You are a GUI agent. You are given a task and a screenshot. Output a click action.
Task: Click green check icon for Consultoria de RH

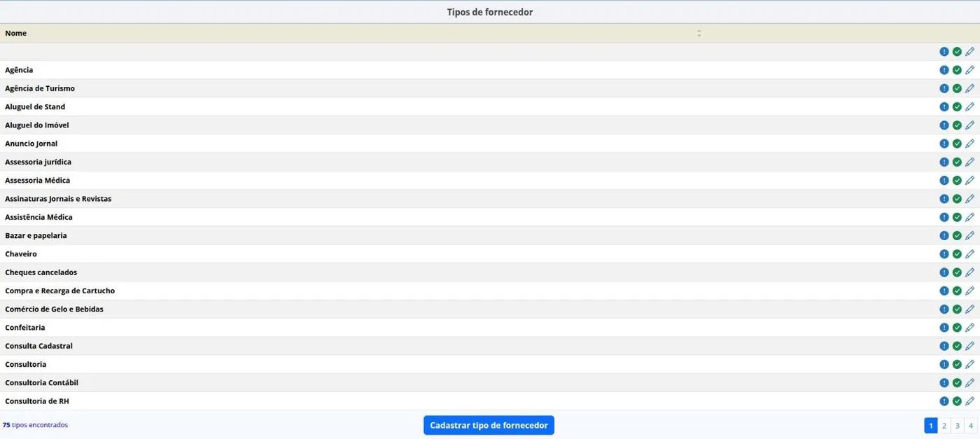957,401
